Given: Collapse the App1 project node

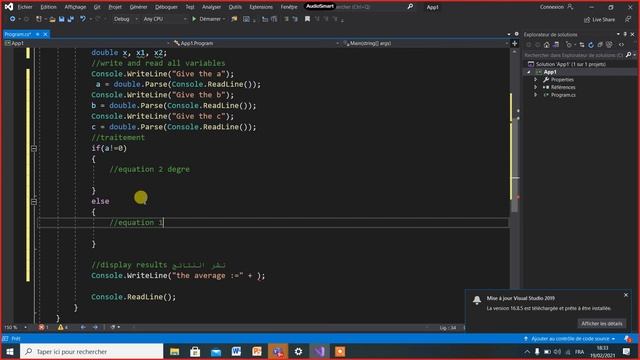Looking at the screenshot, I should [x=529, y=72].
